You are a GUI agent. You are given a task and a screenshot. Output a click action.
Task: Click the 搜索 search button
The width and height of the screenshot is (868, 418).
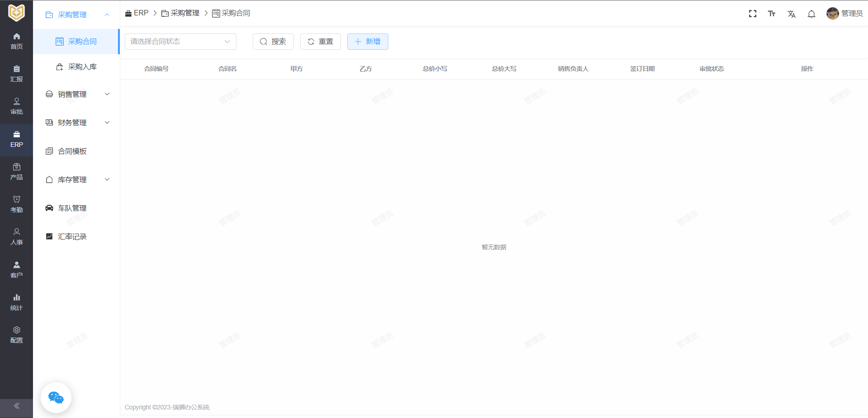coord(273,42)
